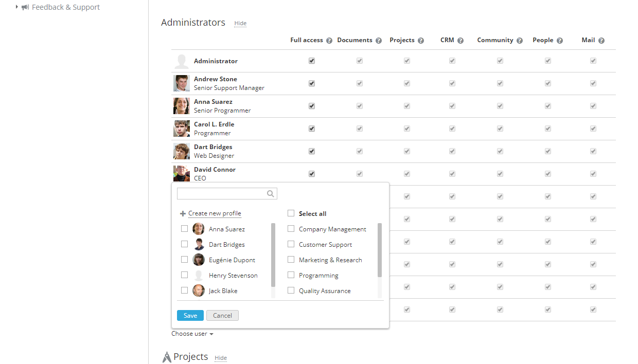Click the Save button
The width and height of the screenshot is (638, 364).
[190, 315]
